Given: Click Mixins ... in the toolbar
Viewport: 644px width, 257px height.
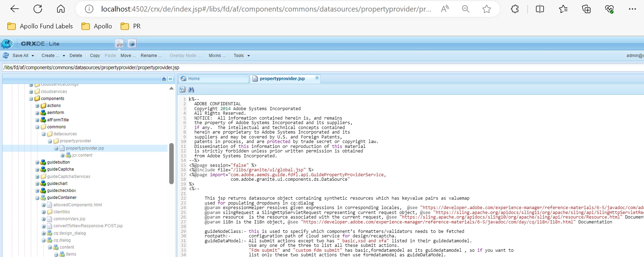Looking at the screenshot, I should coord(217,56).
